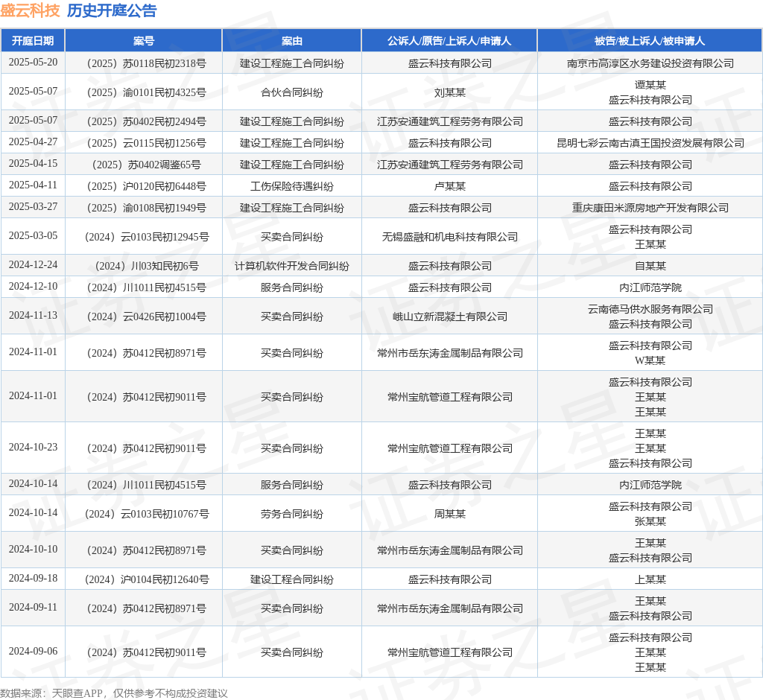This screenshot has height=700, width=763.
Task: Click plaintiff 周某某
Action: (449, 514)
